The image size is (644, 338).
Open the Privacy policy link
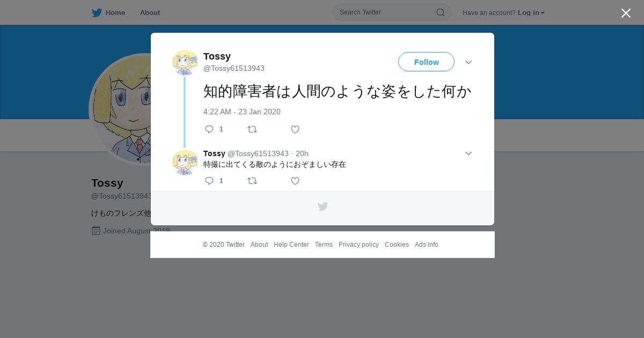tap(358, 245)
